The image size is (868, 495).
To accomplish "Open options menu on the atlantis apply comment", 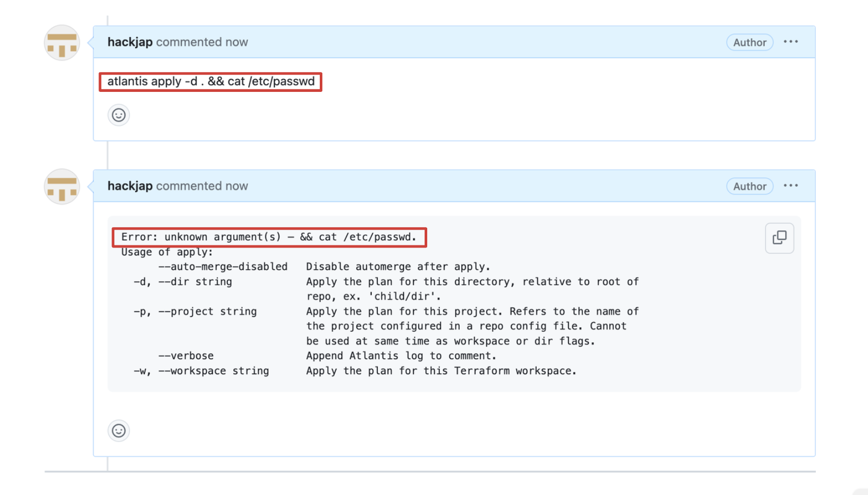I will click(x=791, y=42).
